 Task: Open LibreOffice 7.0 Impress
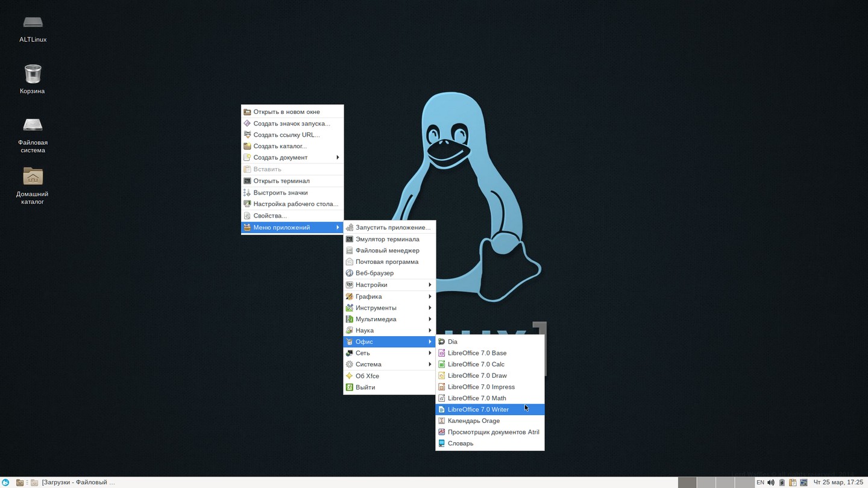pyautogui.click(x=490, y=387)
